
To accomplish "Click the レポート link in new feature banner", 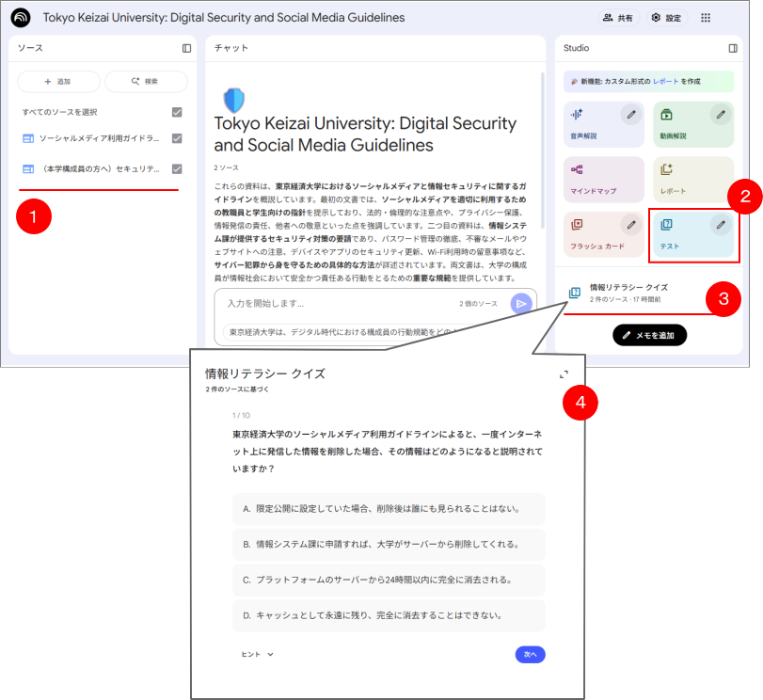I will click(x=665, y=81).
